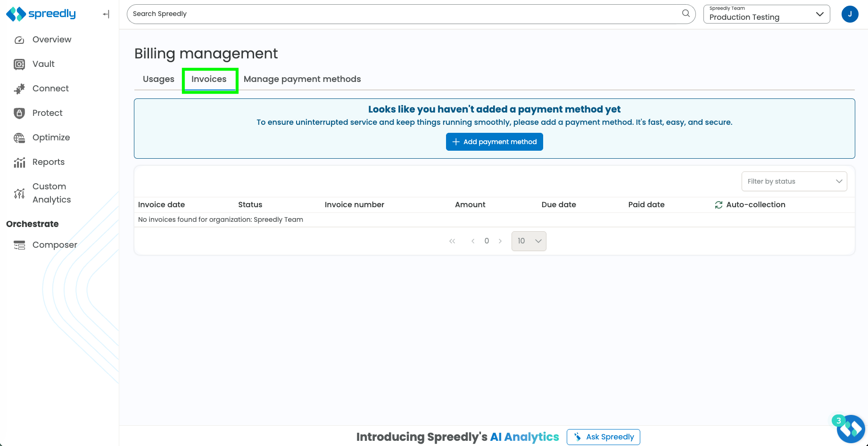
Task: Expand rows per page dropdown
Action: (x=529, y=241)
